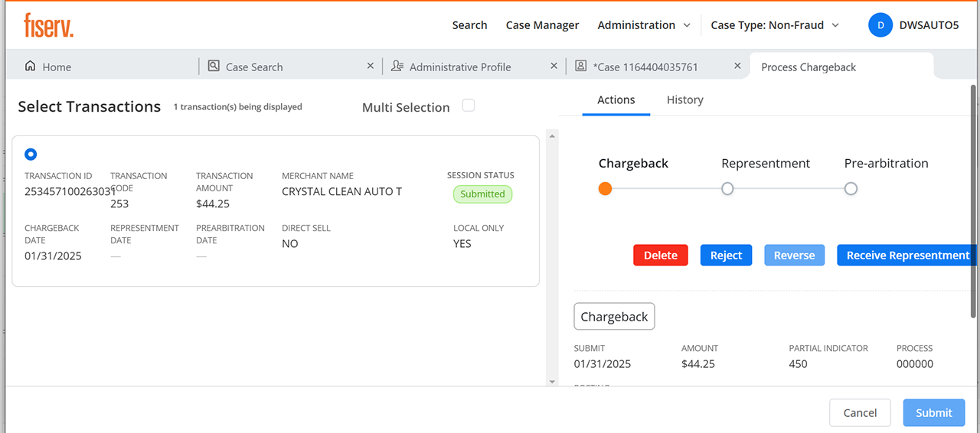Click the Submitted session status badge
The height and width of the screenshot is (433, 980).
[482, 194]
